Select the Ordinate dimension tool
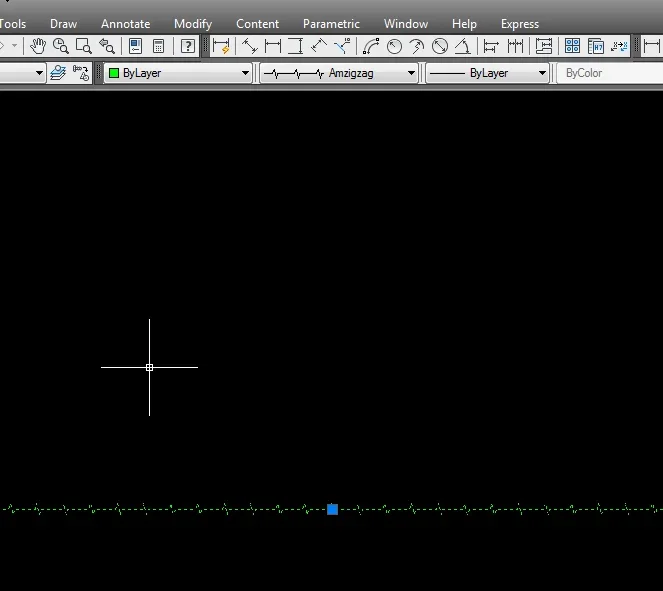The image size is (663, 591). point(342,46)
